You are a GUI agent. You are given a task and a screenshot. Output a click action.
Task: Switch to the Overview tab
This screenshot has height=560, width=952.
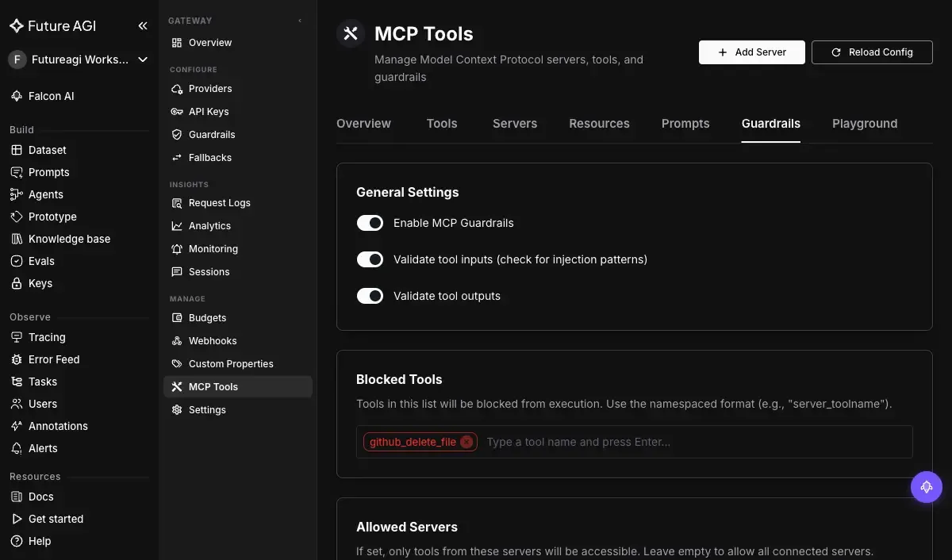pos(363,124)
